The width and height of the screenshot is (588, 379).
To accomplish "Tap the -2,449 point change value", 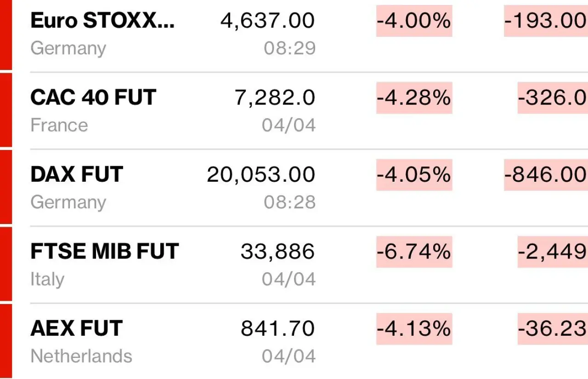I will (553, 252).
